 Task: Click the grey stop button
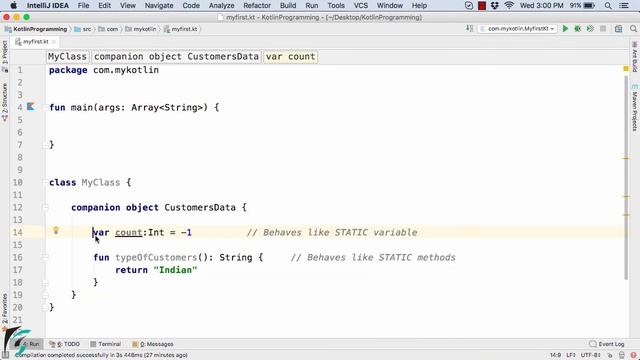(603, 29)
